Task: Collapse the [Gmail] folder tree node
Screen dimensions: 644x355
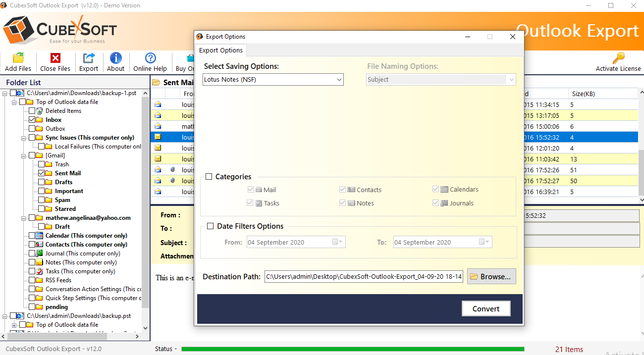Action: 24,155
